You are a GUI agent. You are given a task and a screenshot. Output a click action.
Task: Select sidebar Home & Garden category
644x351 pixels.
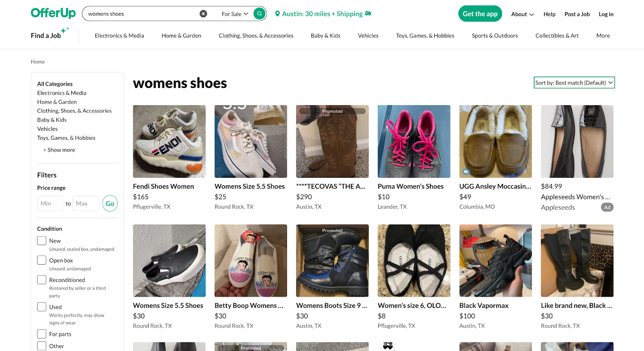pyautogui.click(x=57, y=102)
